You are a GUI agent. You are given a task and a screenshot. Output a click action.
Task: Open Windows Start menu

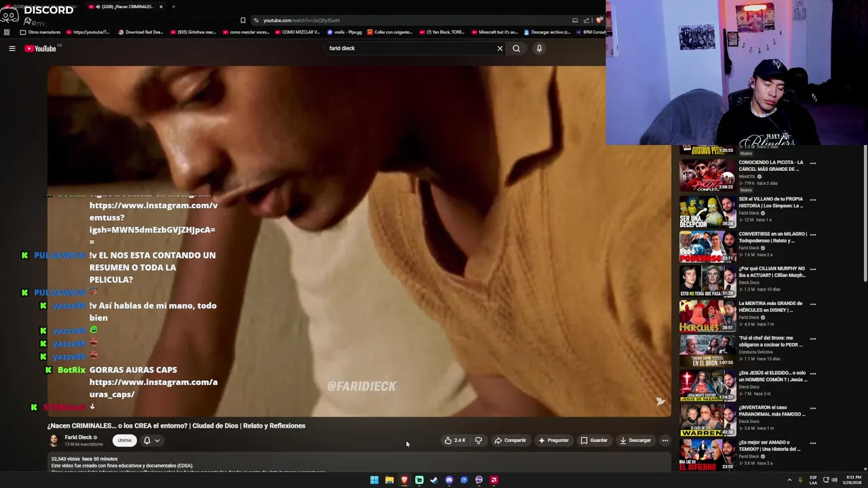[374, 480]
